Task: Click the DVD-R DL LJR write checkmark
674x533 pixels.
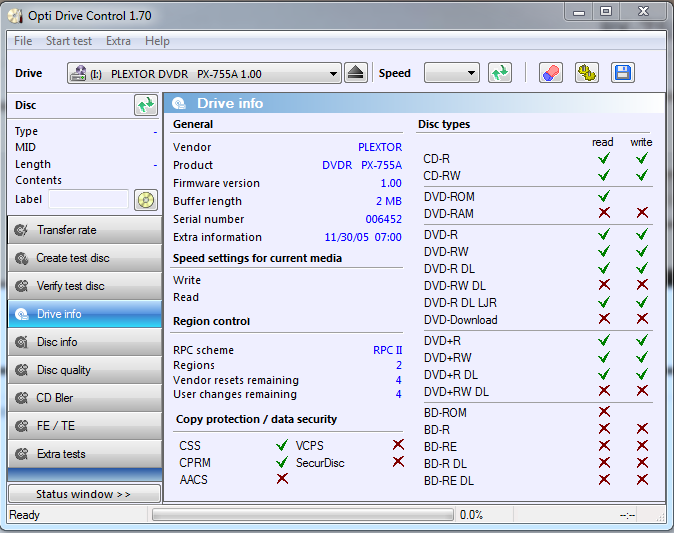Action: (642, 302)
